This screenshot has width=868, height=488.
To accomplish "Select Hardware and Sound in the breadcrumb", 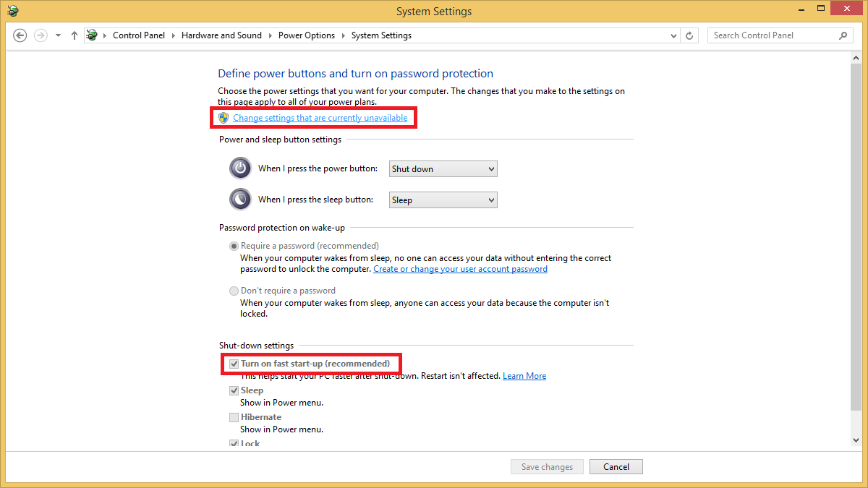I will tap(221, 35).
